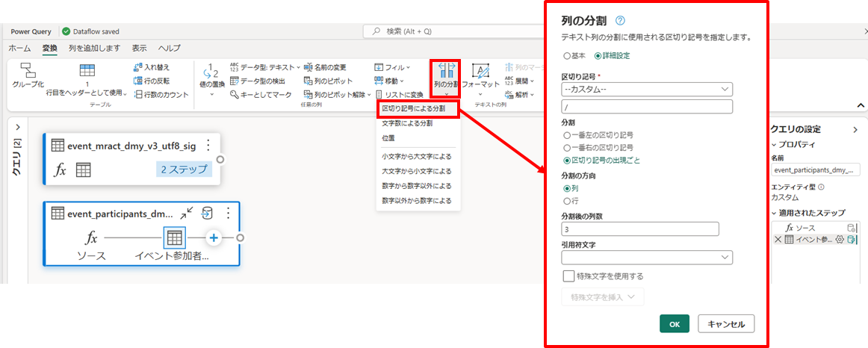Open the 区切り記号 --カスタム-- dropdown

(647, 89)
